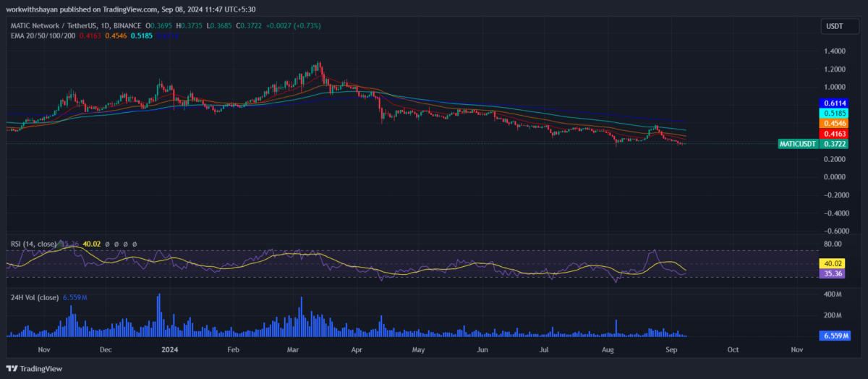Viewport: 868px width, 379px height.
Task: Click the Mar label on time axis
Action: click(293, 349)
